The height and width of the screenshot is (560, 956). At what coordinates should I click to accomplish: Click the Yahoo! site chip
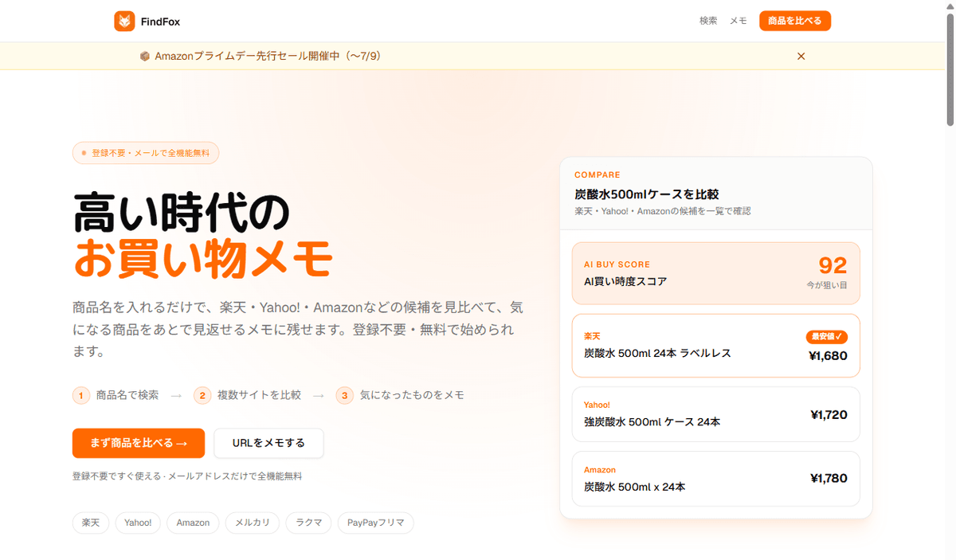click(138, 523)
